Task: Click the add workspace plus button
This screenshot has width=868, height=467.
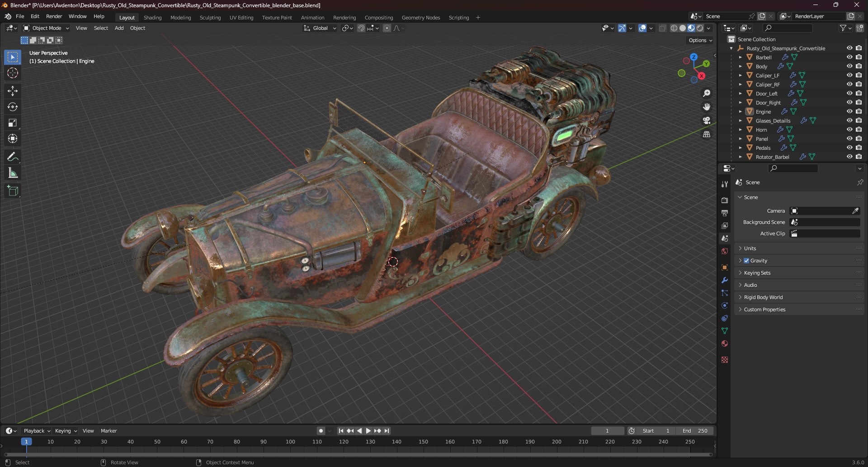Action: (478, 18)
